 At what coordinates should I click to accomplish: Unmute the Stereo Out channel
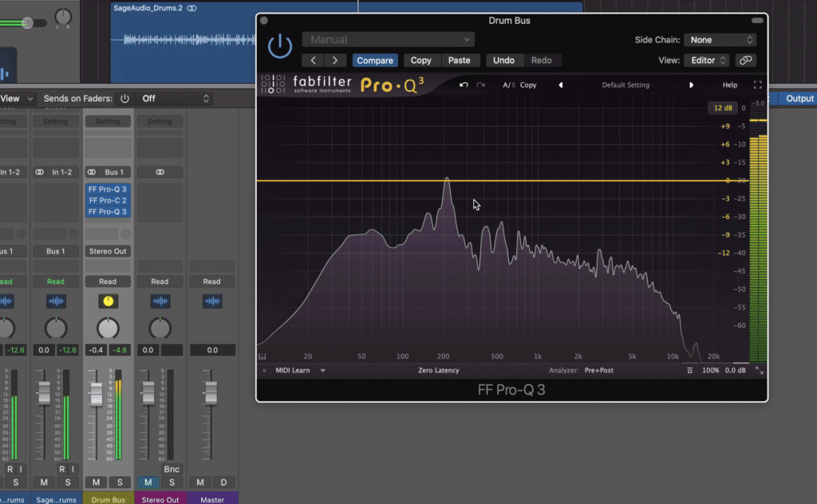148,482
